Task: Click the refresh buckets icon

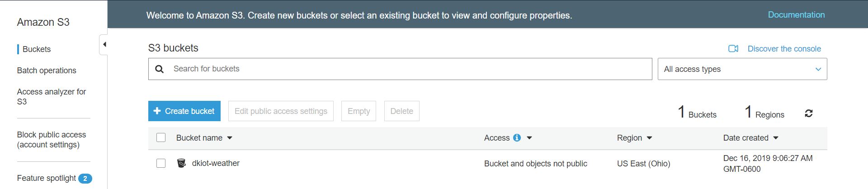Action: (x=809, y=113)
